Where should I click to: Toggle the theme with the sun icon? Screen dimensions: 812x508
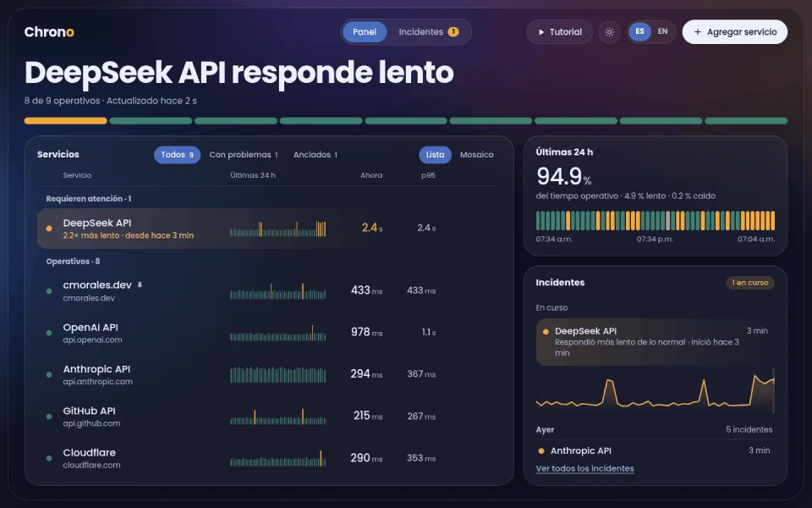tap(610, 32)
